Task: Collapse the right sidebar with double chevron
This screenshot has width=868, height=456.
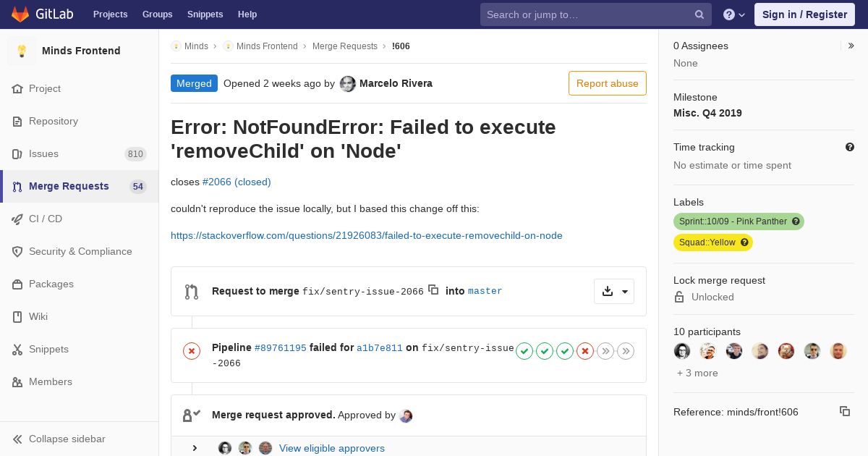Action: pos(851,46)
